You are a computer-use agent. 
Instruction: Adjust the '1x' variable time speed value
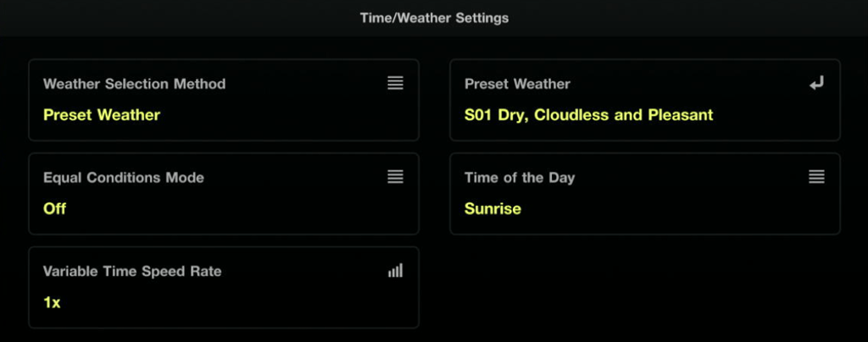point(52,303)
